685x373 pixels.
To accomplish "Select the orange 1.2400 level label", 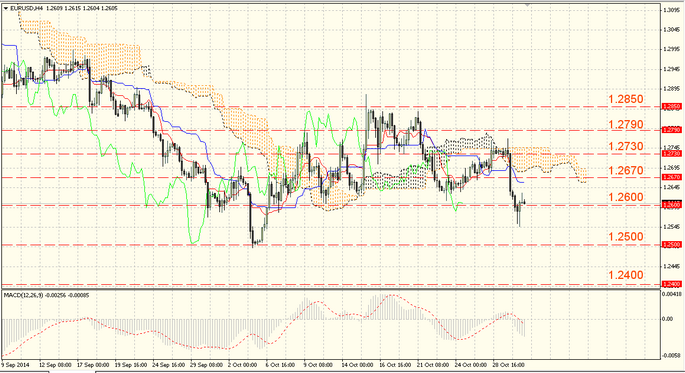I will [x=626, y=275].
